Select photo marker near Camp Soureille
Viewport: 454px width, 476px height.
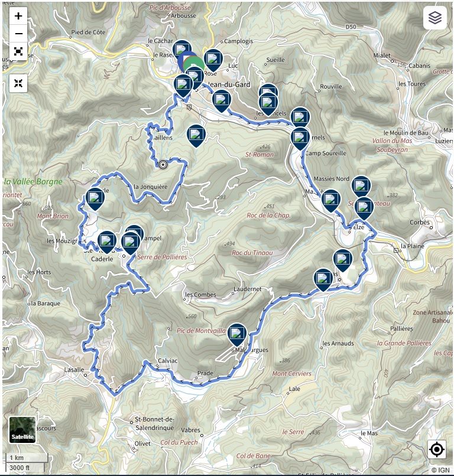tap(300, 138)
